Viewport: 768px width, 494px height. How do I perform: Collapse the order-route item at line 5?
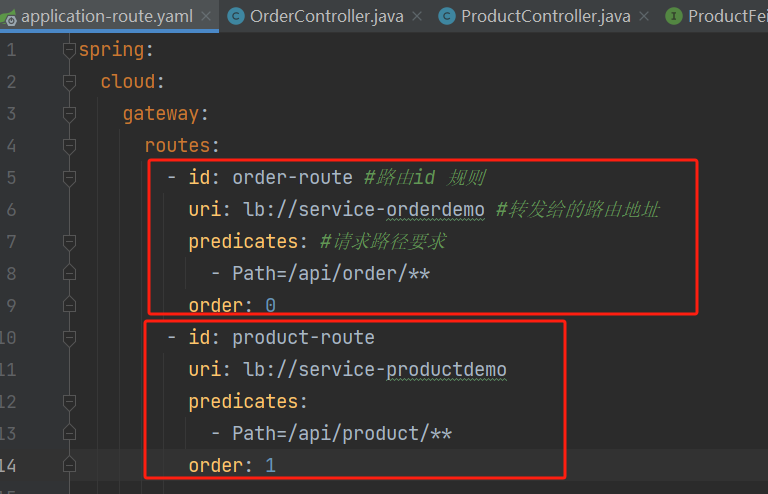pos(70,178)
